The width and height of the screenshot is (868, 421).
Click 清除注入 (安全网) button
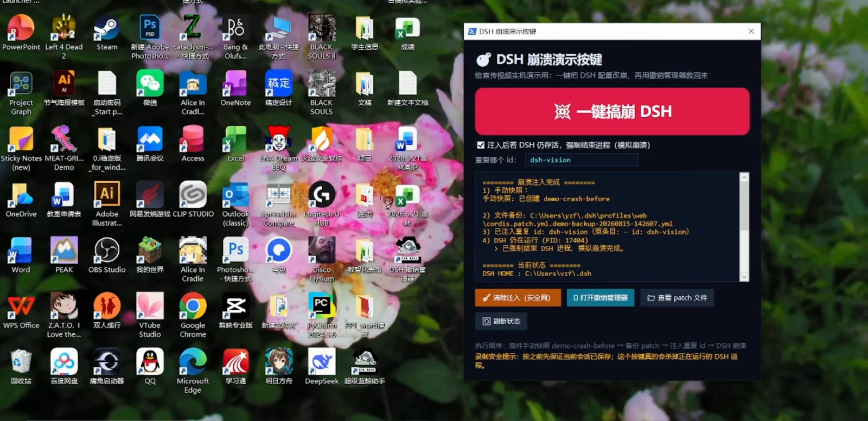pyautogui.click(x=518, y=298)
